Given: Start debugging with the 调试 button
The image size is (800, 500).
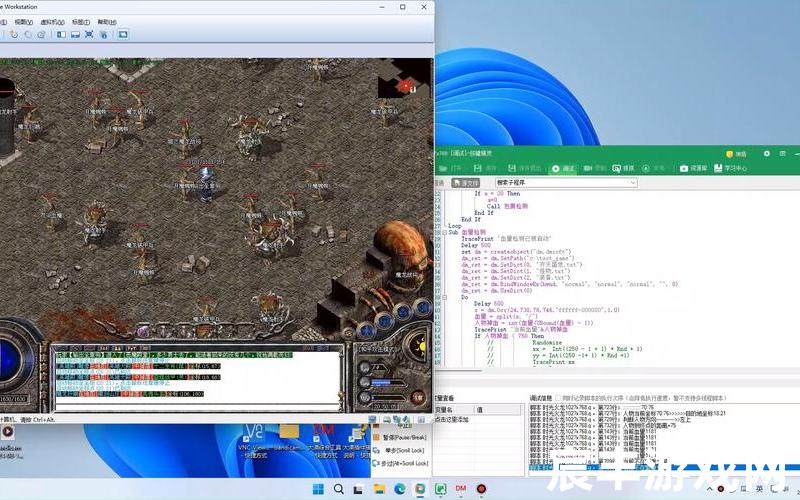Looking at the screenshot, I should click(x=563, y=168).
